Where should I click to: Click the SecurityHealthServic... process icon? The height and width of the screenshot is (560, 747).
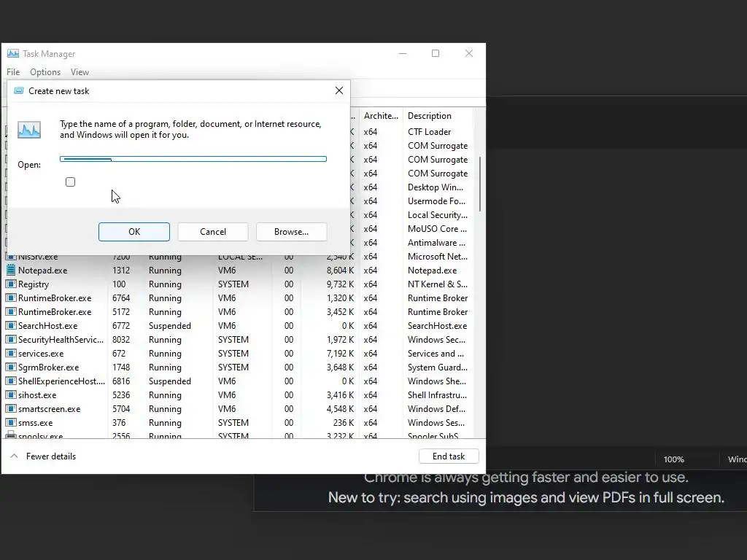pos(10,340)
